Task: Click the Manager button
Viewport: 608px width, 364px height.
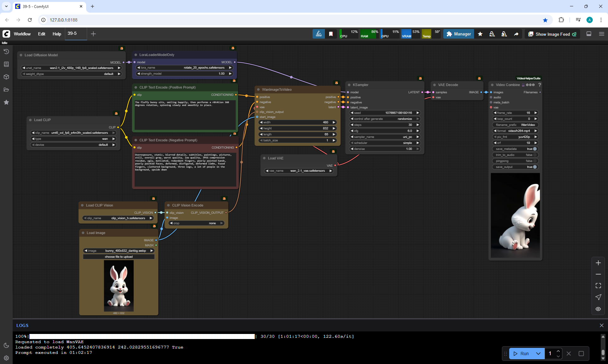Action: [x=459, y=34]
